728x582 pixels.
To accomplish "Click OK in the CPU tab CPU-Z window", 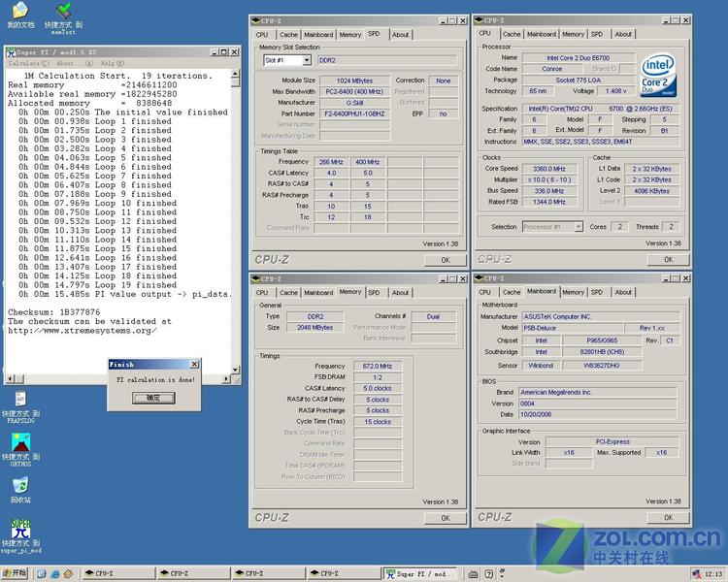I will point(668,259).
